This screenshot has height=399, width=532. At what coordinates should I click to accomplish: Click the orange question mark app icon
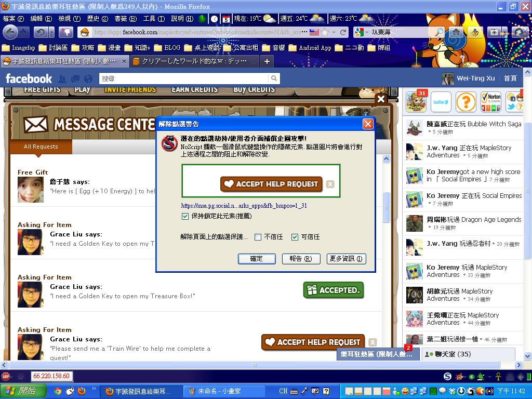coord(465,101)
